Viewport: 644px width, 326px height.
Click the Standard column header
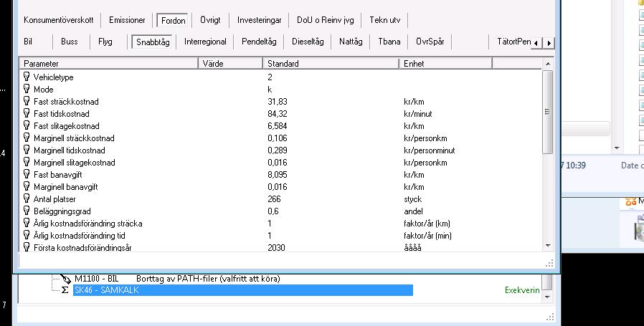pyautogui.click(x=331, y=64)
